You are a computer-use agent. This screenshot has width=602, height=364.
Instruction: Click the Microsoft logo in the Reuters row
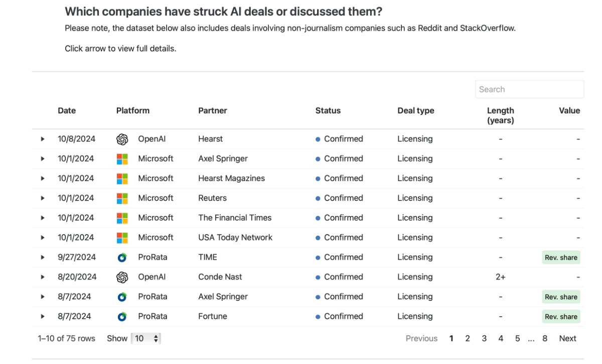(122, 198)
